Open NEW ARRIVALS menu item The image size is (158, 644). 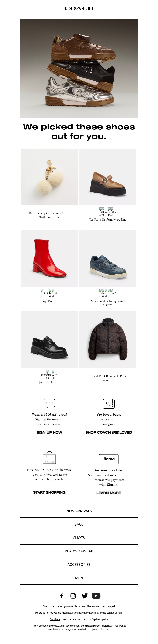click(x=79, y=511)
